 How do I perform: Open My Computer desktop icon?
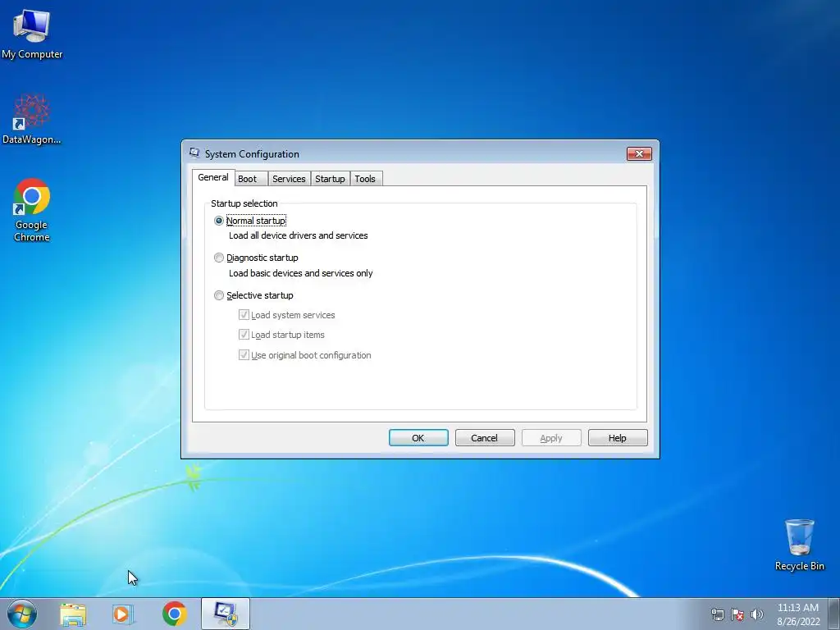(32, 33)
